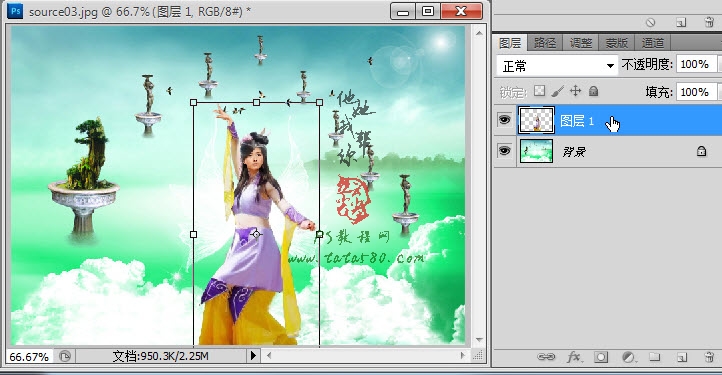Click 填充 label
This screenshot has height=375, width=722.
pos(659,92)
